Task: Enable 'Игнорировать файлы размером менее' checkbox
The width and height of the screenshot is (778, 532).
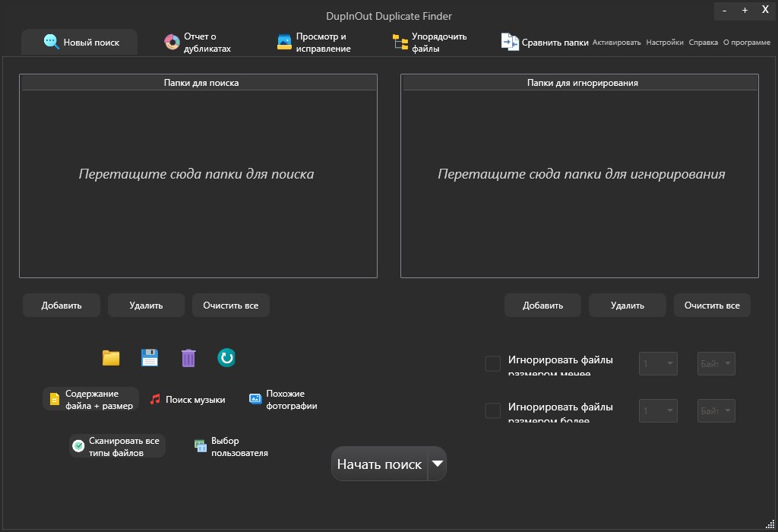Action: click(x=492, y=363)
